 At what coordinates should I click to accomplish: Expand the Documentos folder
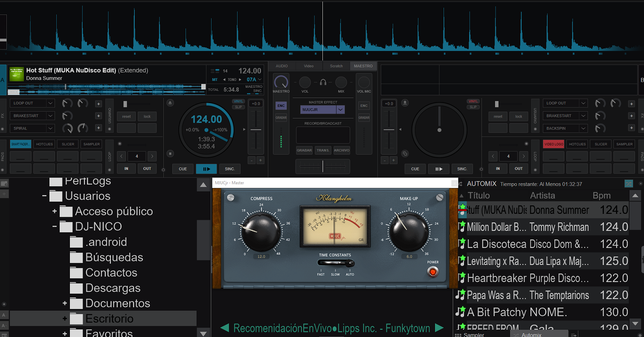click(x=65, y=303)
